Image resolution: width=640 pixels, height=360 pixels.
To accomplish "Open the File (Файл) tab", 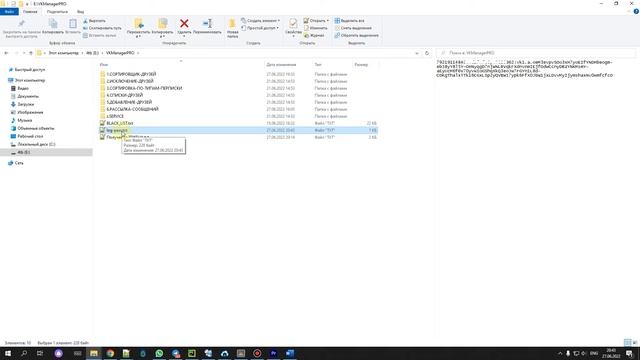I will point(9,11).
